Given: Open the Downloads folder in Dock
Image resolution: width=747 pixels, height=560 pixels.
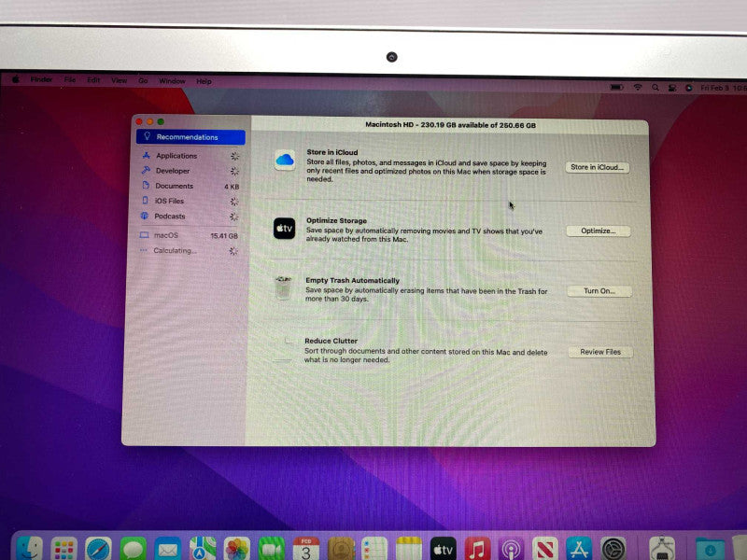Looking at the screenshot, I should [710, 549].
